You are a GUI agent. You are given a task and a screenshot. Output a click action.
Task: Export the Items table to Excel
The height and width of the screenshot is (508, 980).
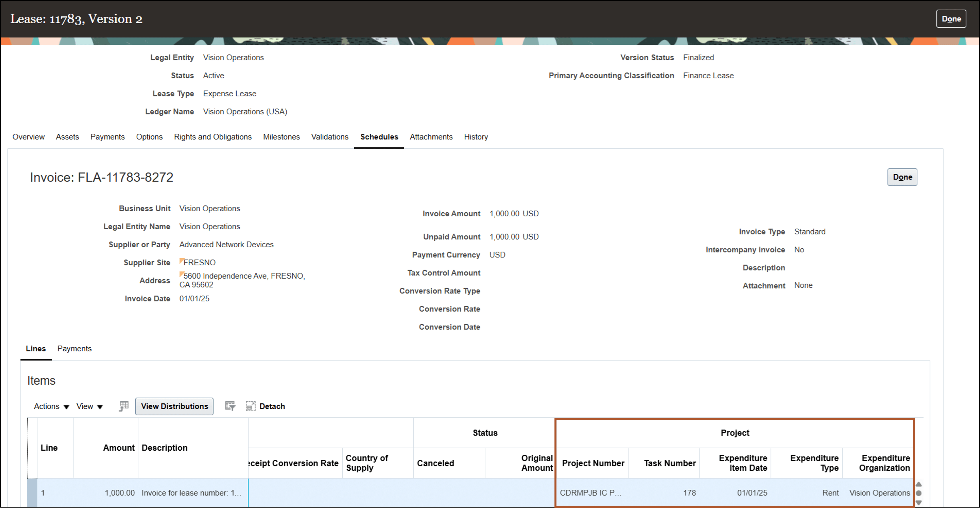point(123,406)
